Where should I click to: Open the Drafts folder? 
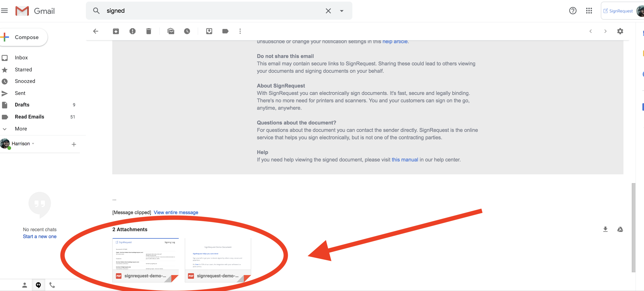click(x=22, y=105)
